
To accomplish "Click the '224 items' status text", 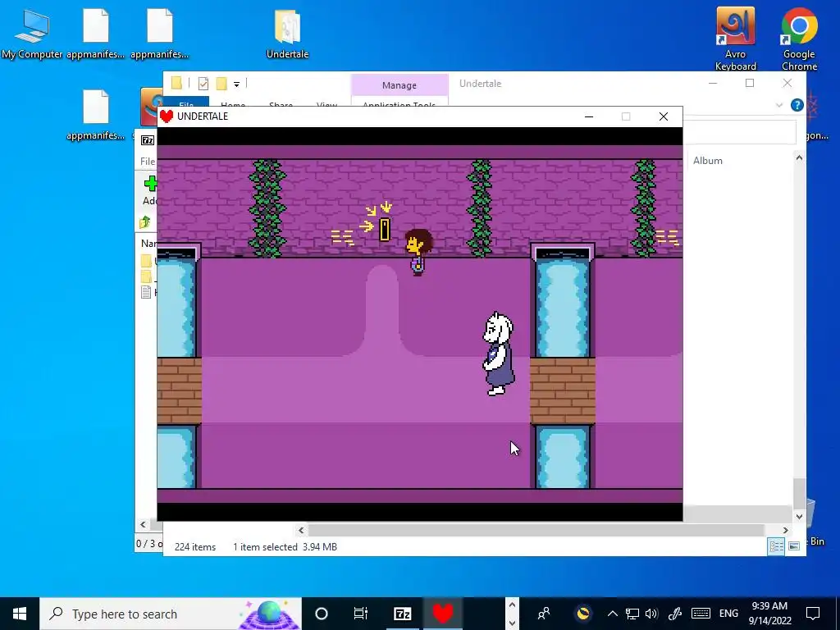I will point(195,547).
